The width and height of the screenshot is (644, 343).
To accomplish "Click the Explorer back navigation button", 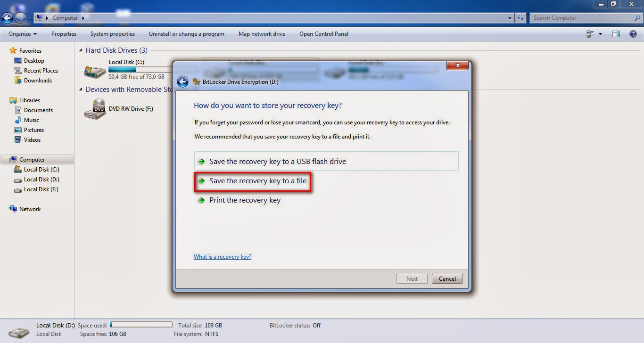I will (7, 18).
